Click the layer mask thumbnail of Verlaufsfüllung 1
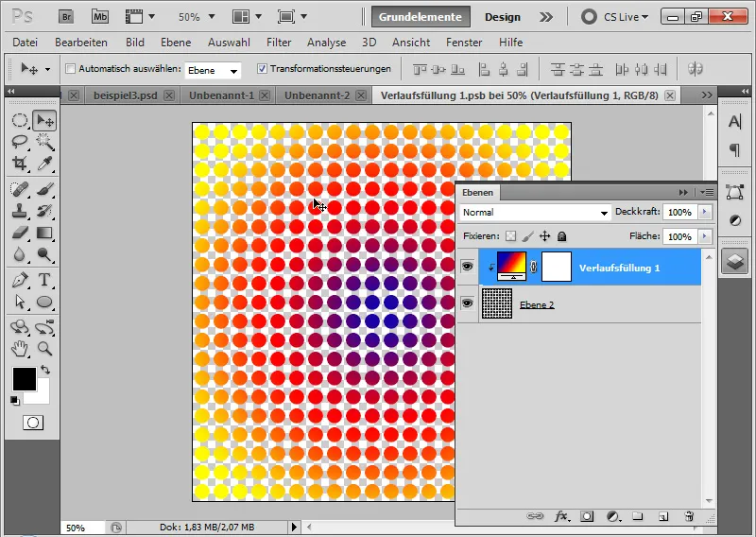Image resolution: width=756 pixels, height=537 pixels. (557, 266)
